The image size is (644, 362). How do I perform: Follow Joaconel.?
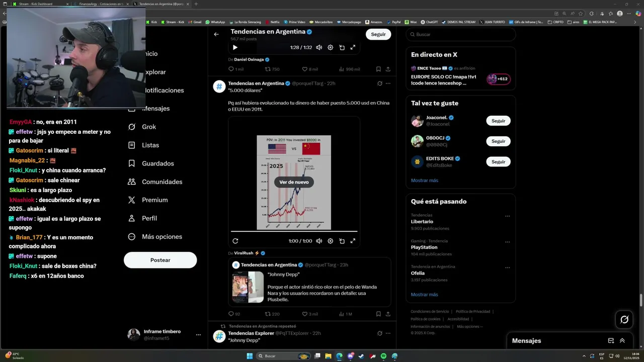coord(498,121)
